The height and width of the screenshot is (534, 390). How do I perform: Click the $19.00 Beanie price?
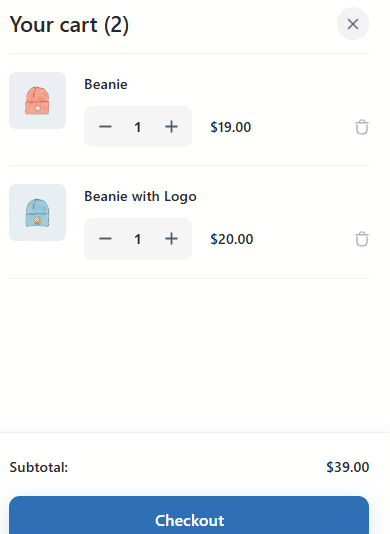pos(231,127)
